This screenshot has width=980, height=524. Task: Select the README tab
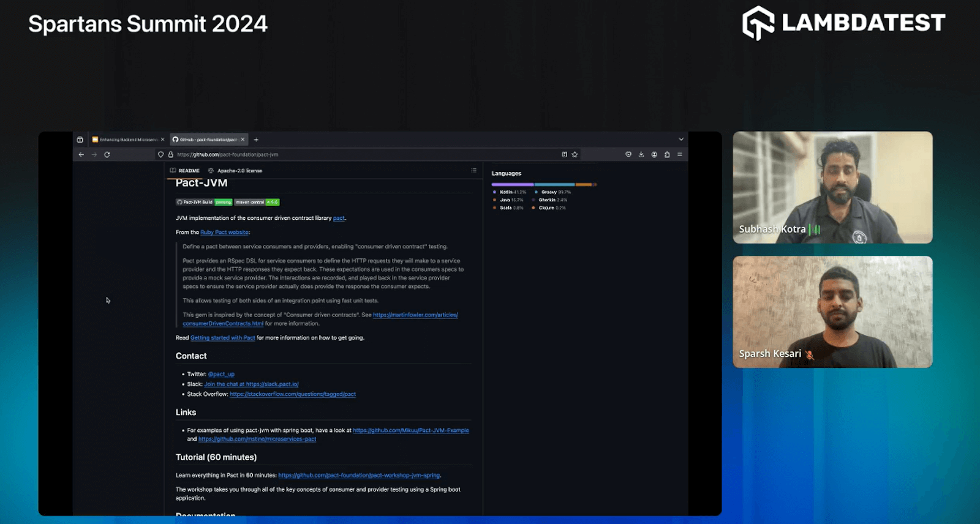[x=185, y=171]
